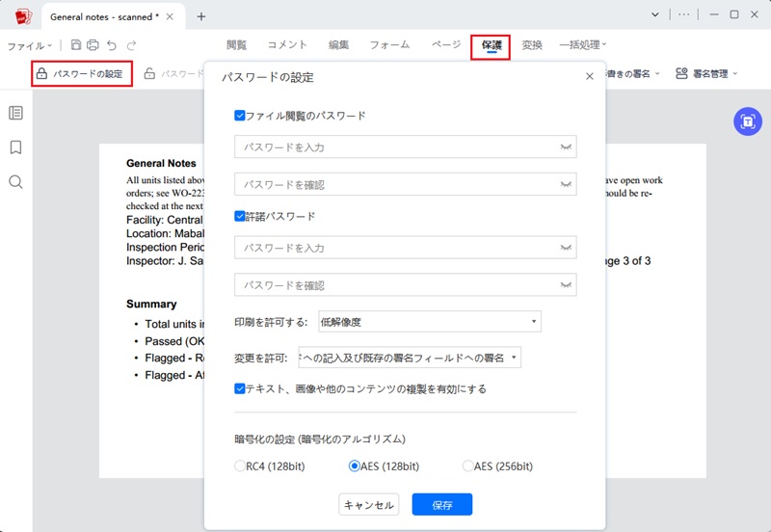Viewport: 771px width, 532px height.
Task: Switch to the 保護 tab
Action: click(x=492, y=45)
